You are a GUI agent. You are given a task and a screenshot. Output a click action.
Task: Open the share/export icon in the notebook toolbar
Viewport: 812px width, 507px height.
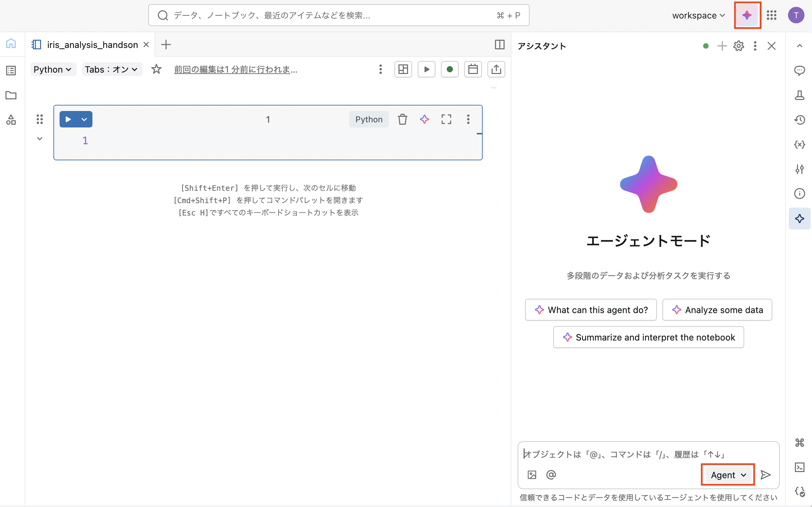[496, 69]
